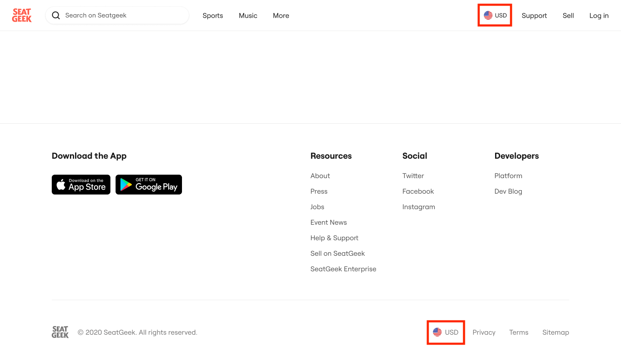This screenshot has height=364, width=621.
Task: Click the Developers heading
Action: click(517, 156)
